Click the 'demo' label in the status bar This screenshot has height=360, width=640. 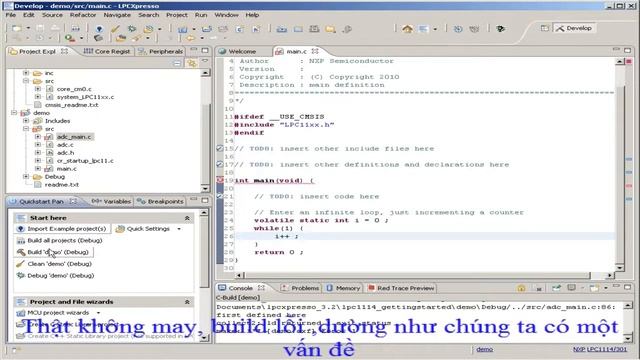[484, 349]
